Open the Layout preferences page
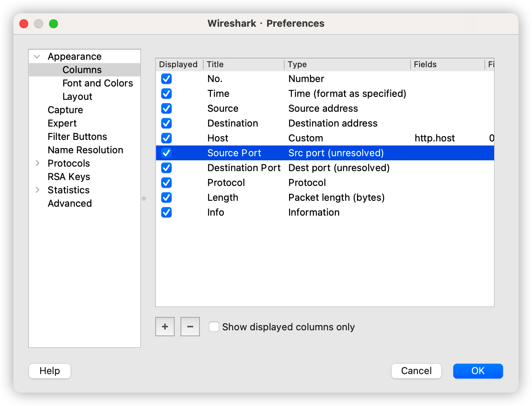The height and width of the screenshot is (406, 532). point(77,96)
